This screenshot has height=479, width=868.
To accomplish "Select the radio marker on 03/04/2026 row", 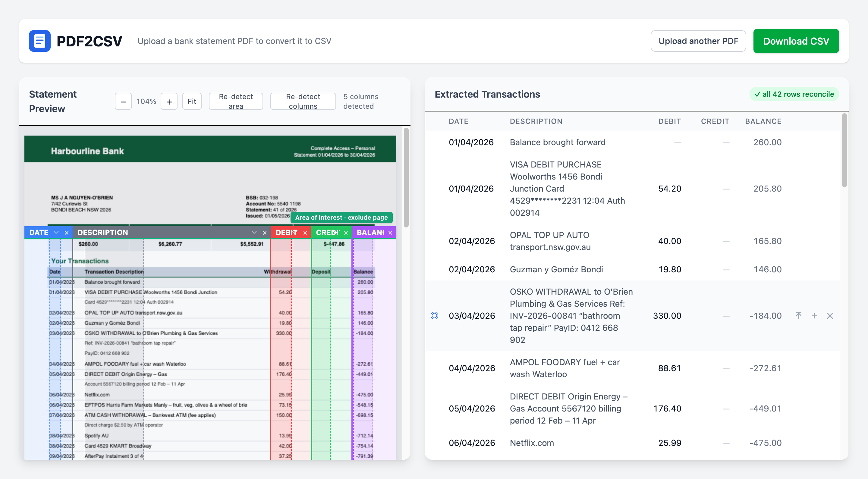I will 434,316.
